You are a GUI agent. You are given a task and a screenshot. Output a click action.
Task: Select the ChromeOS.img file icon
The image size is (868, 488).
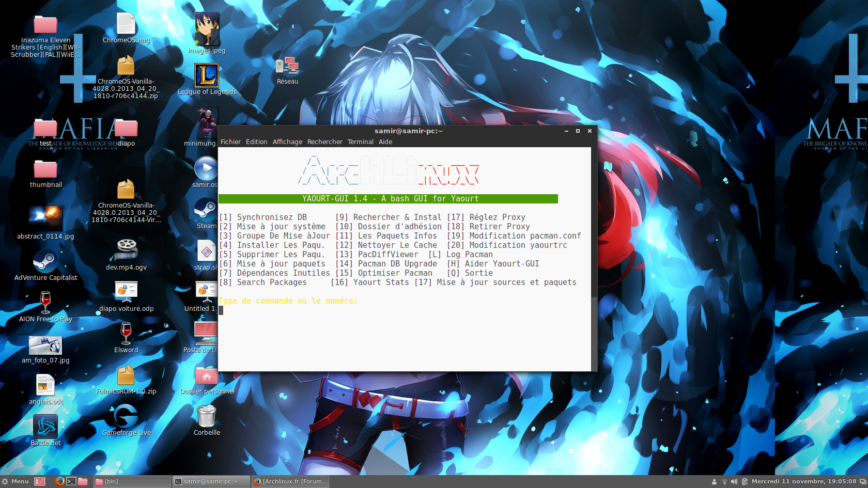coord(126,24)
